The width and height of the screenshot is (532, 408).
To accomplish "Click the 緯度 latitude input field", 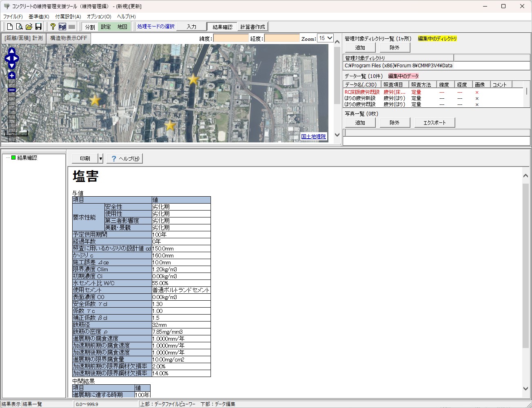I will pyautogui.click(x=231, y=38).
